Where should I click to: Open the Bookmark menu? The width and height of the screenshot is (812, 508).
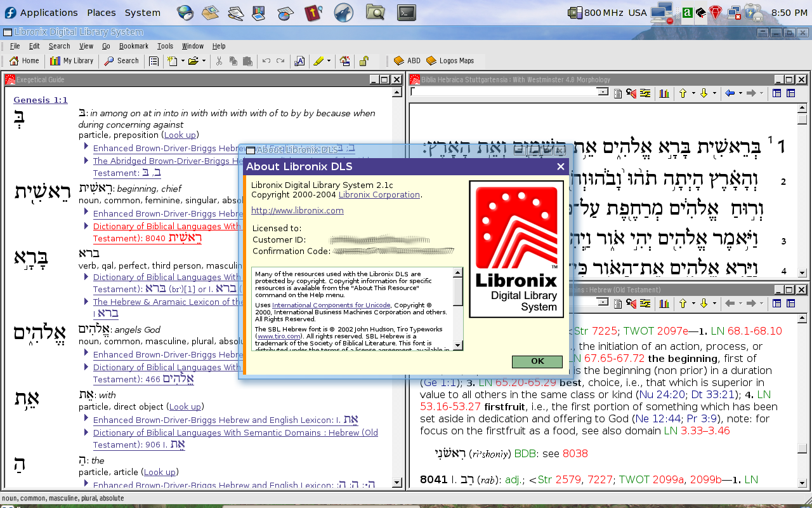click(134, 46)
